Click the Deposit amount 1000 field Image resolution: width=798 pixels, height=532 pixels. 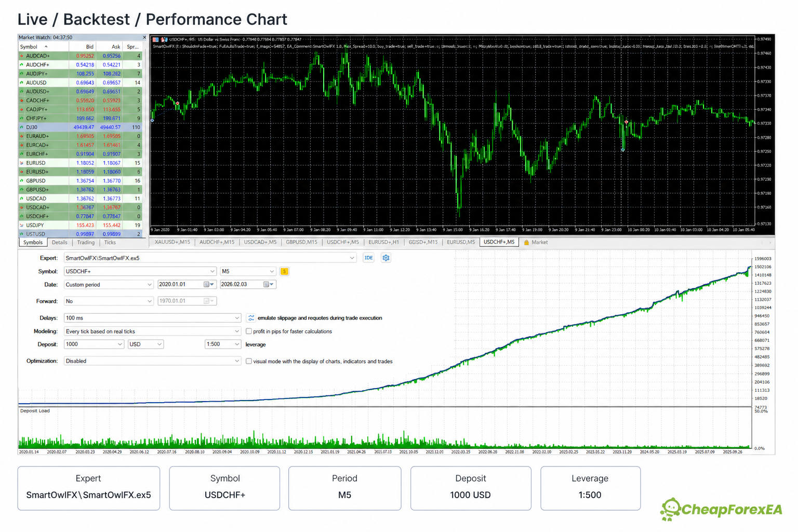point(94,344)
